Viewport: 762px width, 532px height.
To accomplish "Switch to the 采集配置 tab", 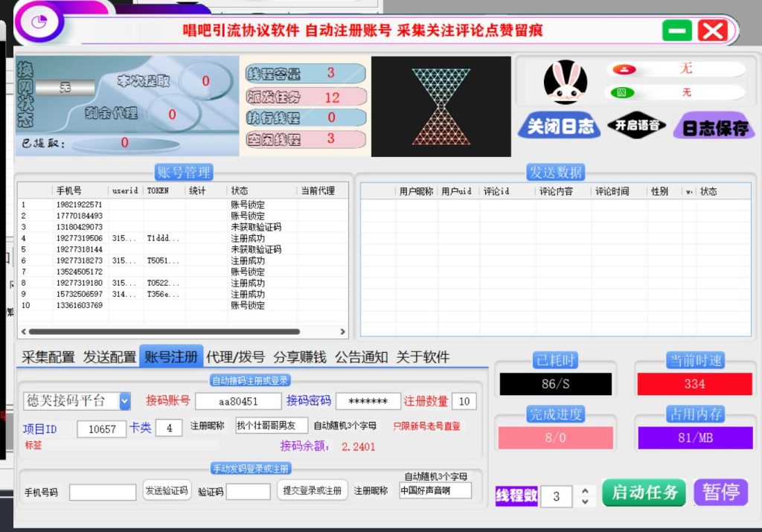I will (48, 357).
